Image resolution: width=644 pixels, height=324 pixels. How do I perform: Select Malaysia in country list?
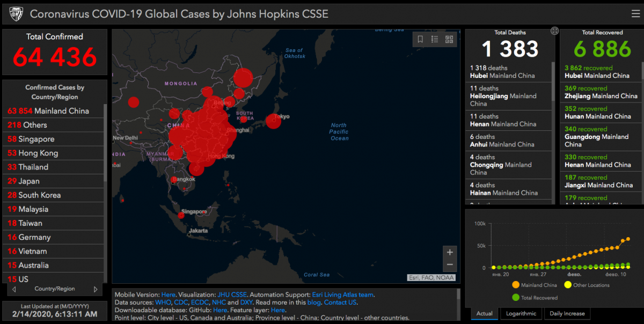point(53,209)
